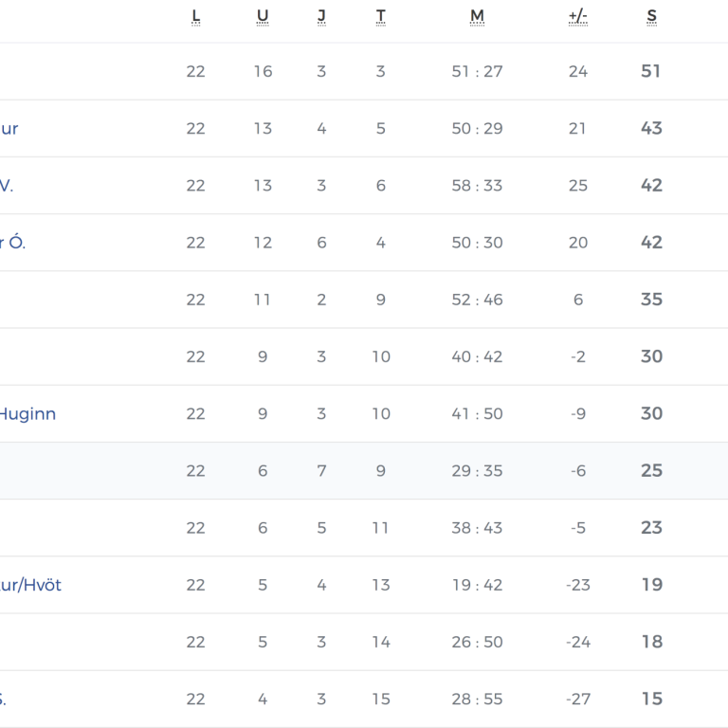Click the 19 : 42 goals cell
728x728 pixels.
coord(477,585)
